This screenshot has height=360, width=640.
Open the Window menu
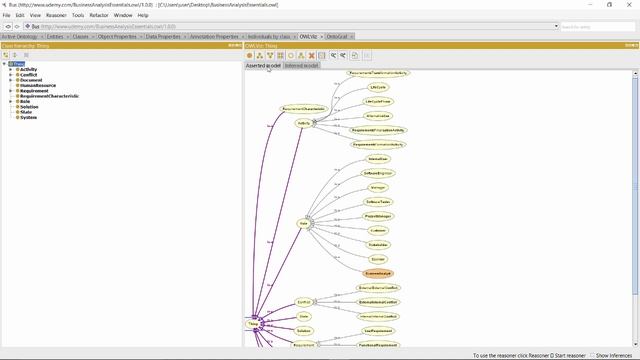click(123, 15)
